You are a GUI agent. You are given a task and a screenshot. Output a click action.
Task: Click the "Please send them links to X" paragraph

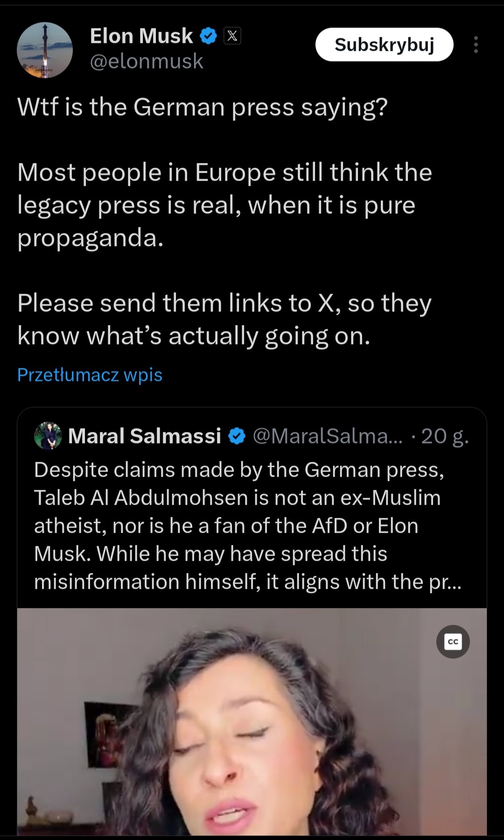tap(224, 319)
